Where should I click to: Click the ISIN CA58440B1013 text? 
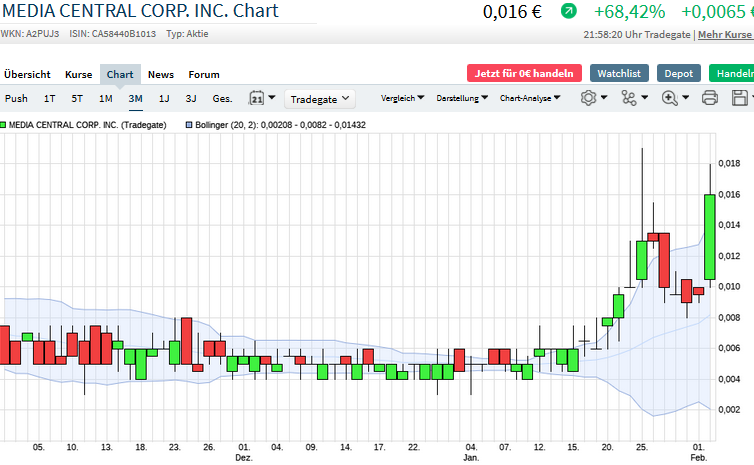click(x=113, y=34)
